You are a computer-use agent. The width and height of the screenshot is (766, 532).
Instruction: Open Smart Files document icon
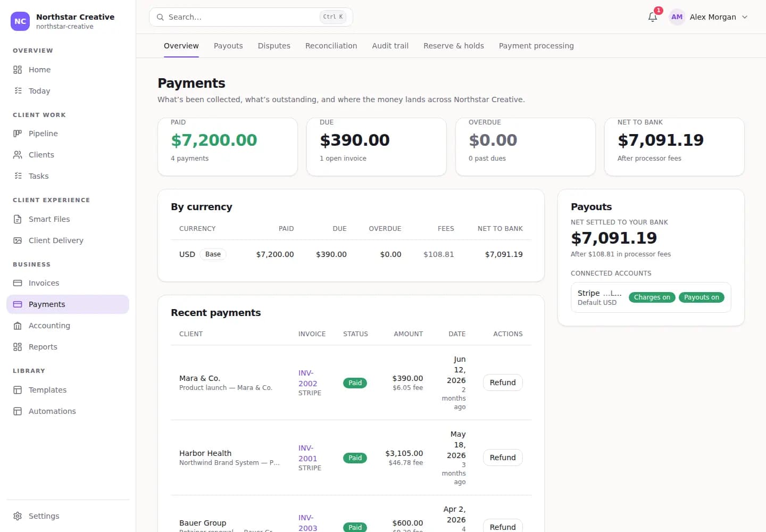[x=18, y=219]
